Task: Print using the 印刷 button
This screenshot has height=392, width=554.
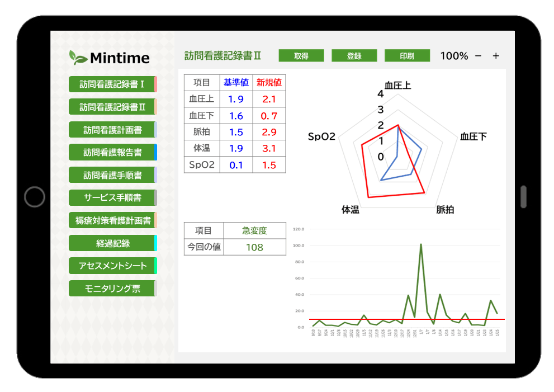Action: click(x=407, y=56)
